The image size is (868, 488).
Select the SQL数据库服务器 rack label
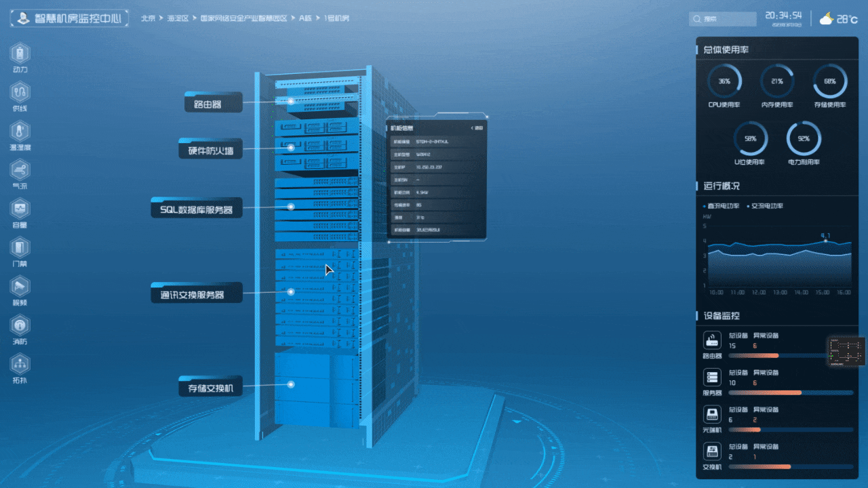point(196,209)
